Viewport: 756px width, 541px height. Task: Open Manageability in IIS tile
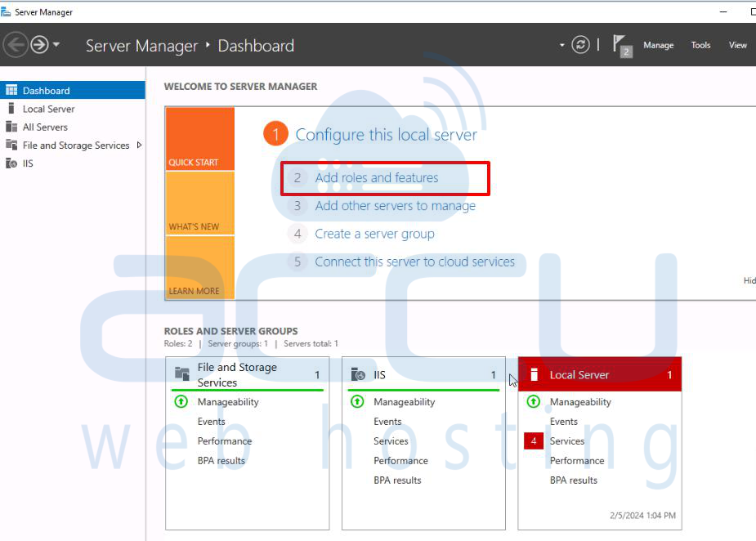coord(404,401)
